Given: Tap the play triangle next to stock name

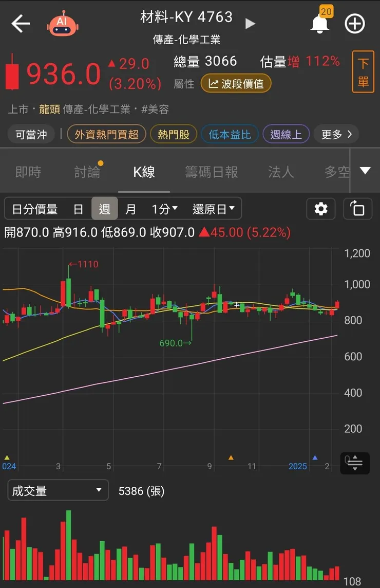Looking at the screenshot, I should point(250,24).
